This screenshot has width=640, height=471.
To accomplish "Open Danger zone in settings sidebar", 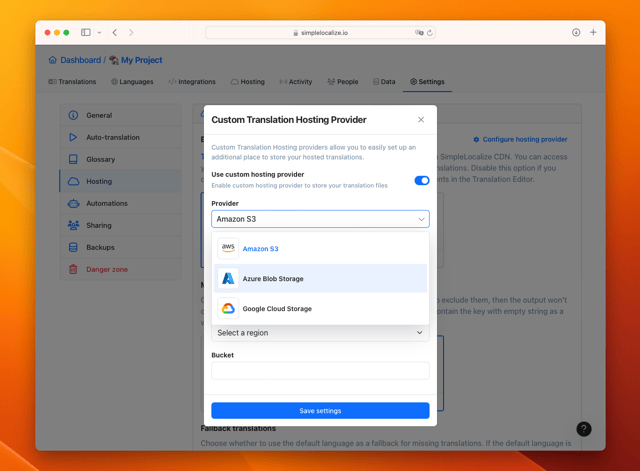I will click(120, 269).
